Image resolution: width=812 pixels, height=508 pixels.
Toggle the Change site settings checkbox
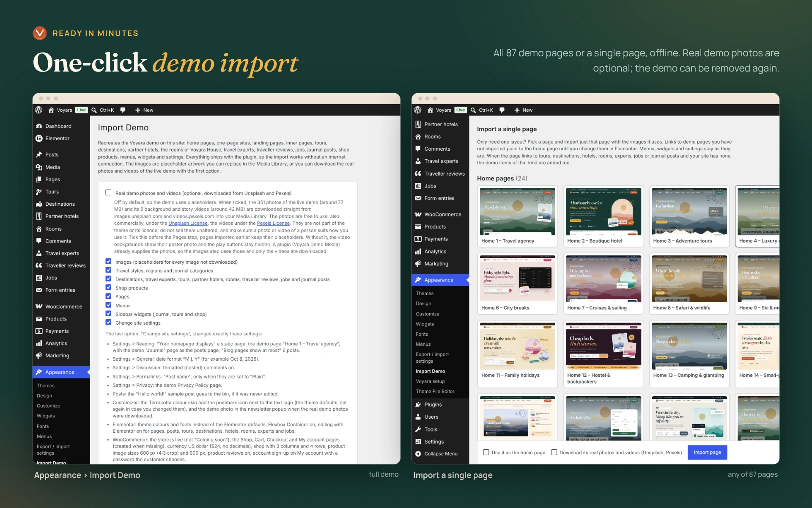point(108,323)
